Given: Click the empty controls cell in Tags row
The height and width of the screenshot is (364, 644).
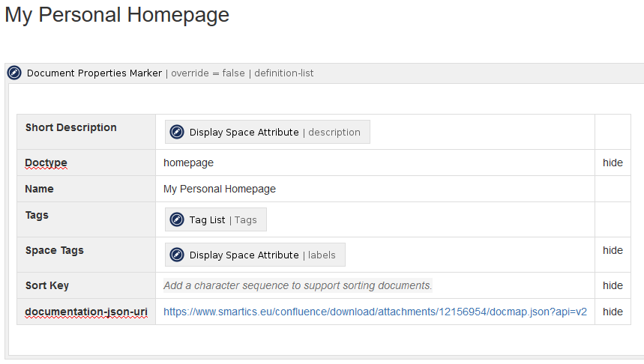Looking at the screenshot, I should [x=613, y=219].
